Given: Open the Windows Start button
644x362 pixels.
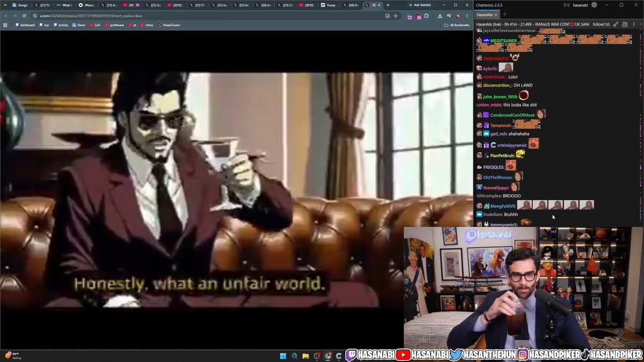Looking at the screenshot, I should click(283, 356).
